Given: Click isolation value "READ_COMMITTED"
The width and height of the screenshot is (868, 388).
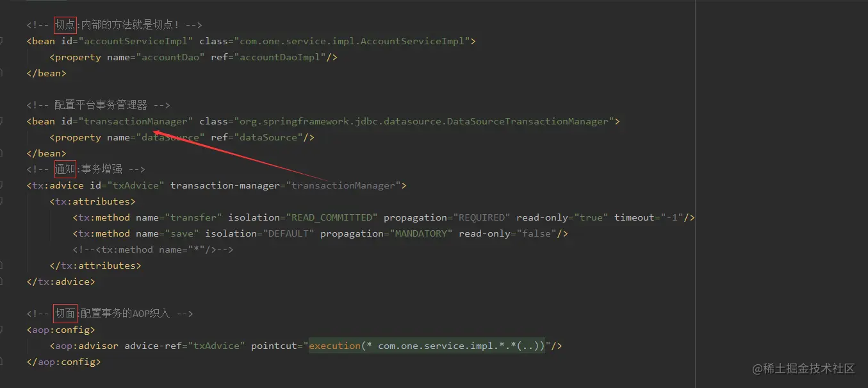Looking at the screenshot, I should [332, 217].
